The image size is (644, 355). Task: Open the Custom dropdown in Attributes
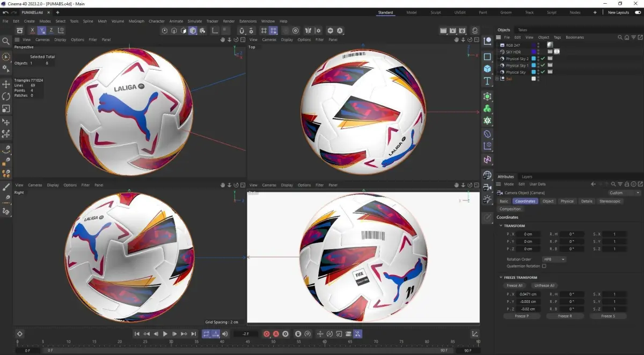(x=624, y=193)
